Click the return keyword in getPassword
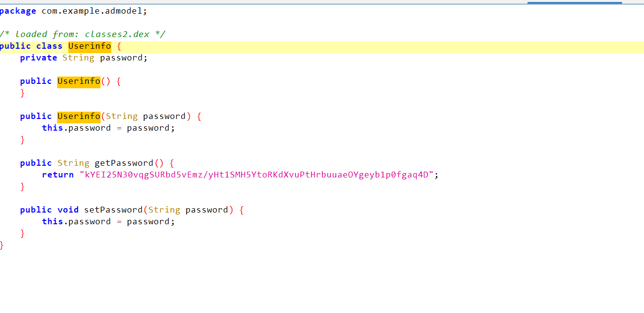644x313 pixels. (58, 175)
